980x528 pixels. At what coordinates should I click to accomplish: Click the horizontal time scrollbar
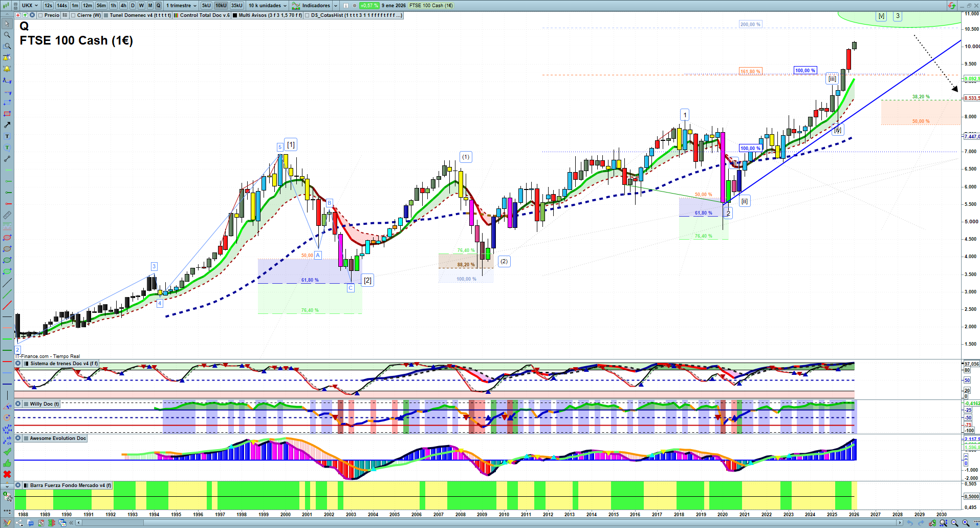coord(489,523)
